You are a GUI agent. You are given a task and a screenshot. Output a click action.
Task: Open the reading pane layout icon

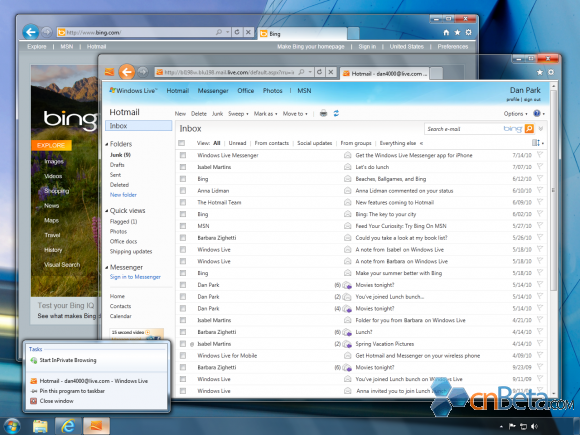pos(536,143)
